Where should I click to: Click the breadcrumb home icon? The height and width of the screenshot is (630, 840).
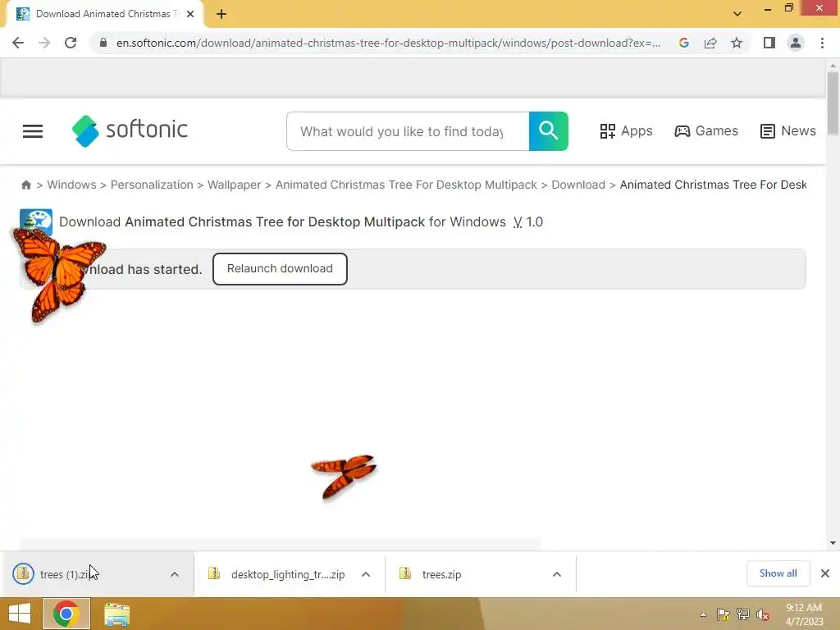(x=25, y=185)
